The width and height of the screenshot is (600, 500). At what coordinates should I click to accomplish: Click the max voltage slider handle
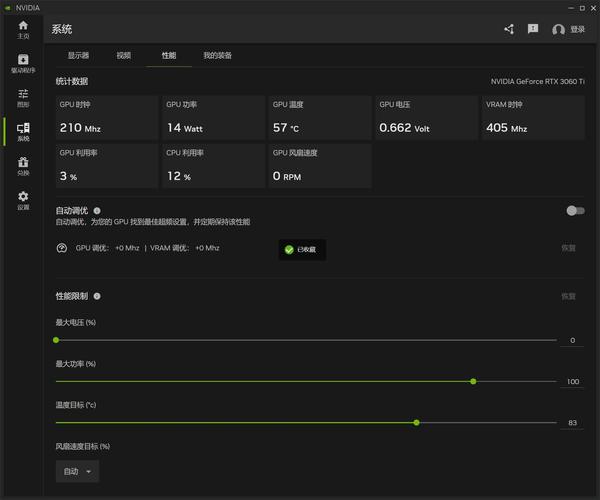click(x=56, y=340)
